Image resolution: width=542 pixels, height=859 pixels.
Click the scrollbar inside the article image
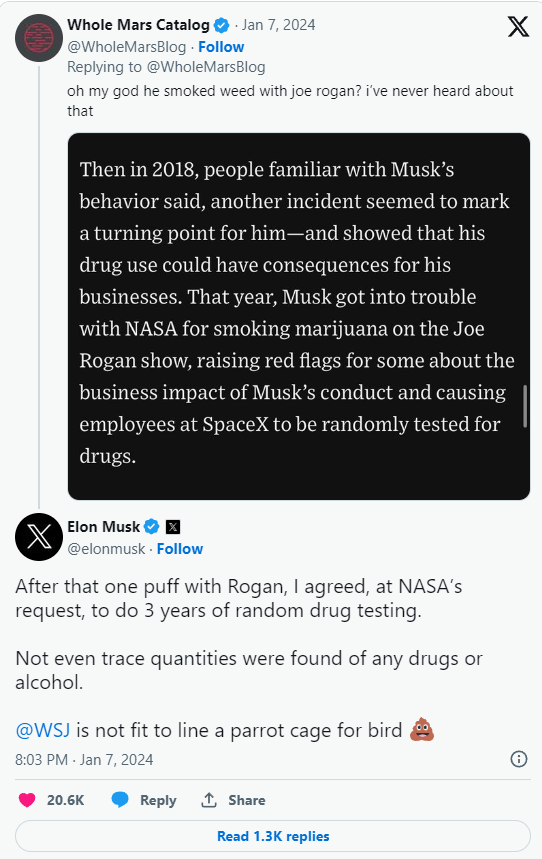click(x=525, y=406)
